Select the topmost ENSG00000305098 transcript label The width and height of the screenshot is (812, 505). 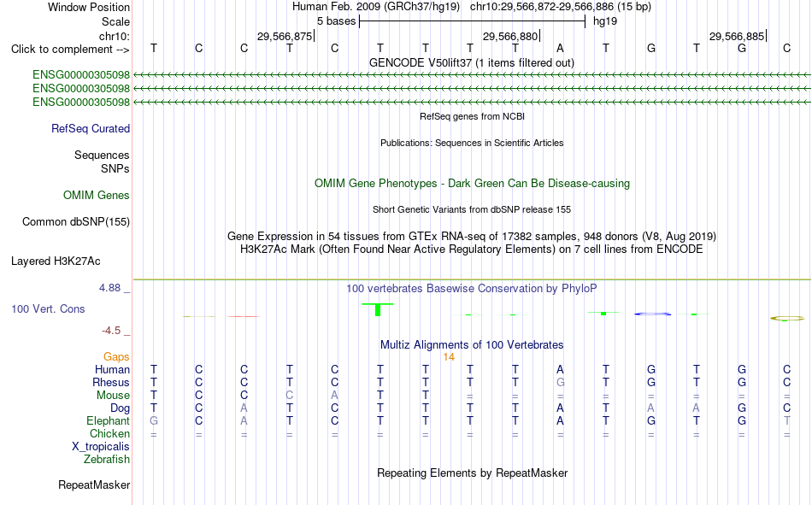click(81, 75)
